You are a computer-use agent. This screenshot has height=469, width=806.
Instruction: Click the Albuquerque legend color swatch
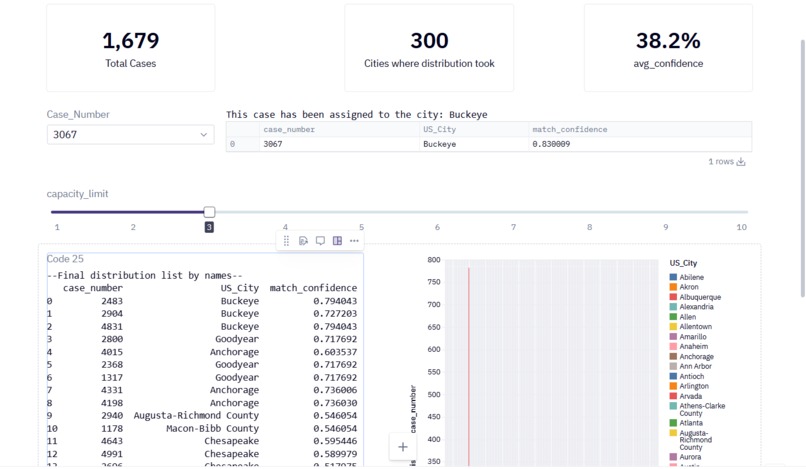(x=673, y=297)
